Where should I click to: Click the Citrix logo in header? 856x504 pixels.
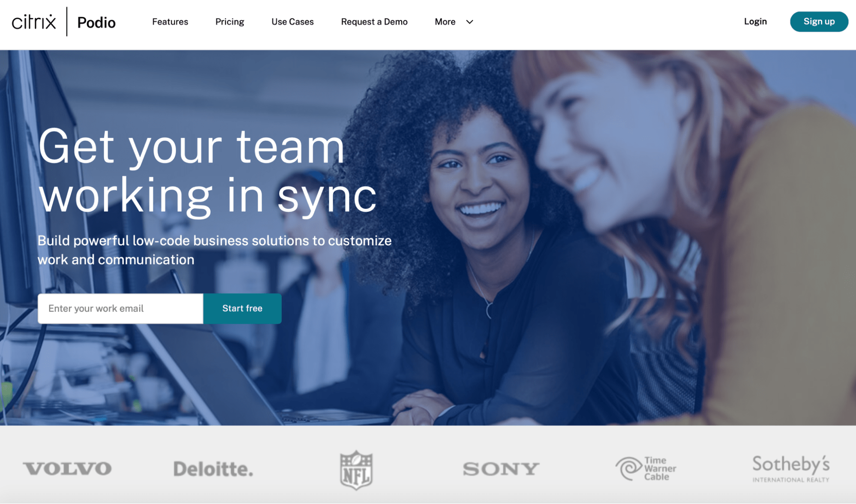pyautogui.click(x=34, y=22)
